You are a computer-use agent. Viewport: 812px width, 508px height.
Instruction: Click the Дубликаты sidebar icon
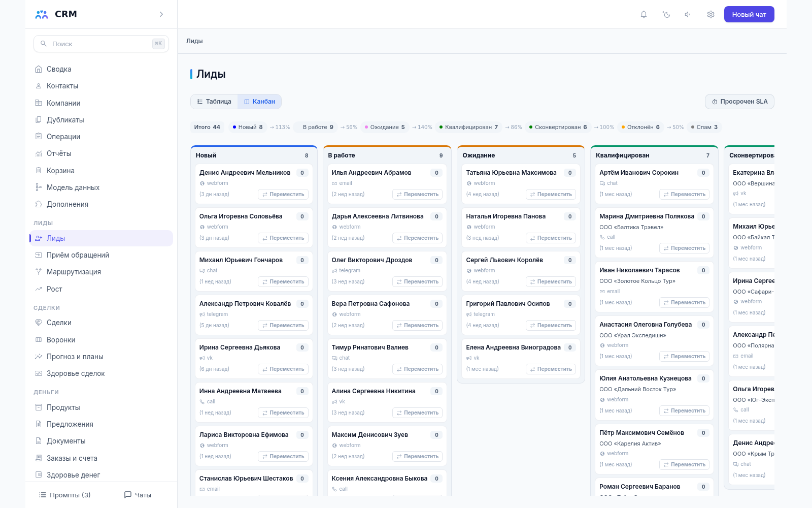click(x=39, y=120)
